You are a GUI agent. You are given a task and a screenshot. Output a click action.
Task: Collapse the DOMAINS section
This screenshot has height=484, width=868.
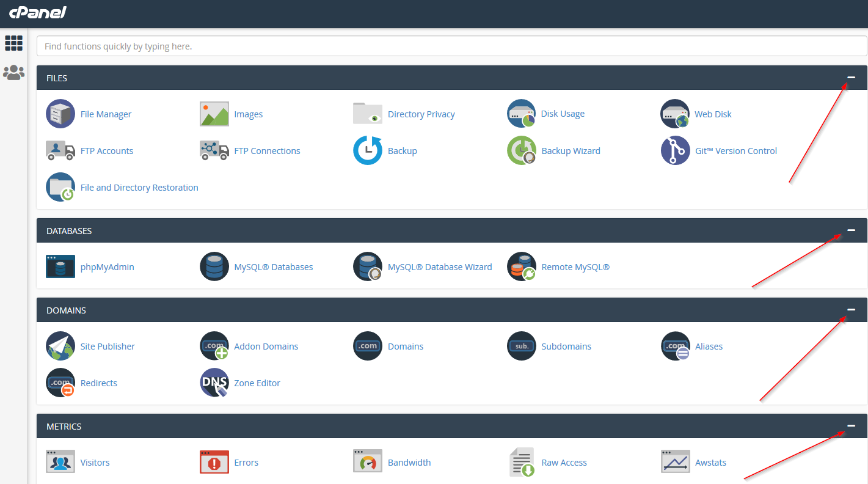[x=851, y=310]
